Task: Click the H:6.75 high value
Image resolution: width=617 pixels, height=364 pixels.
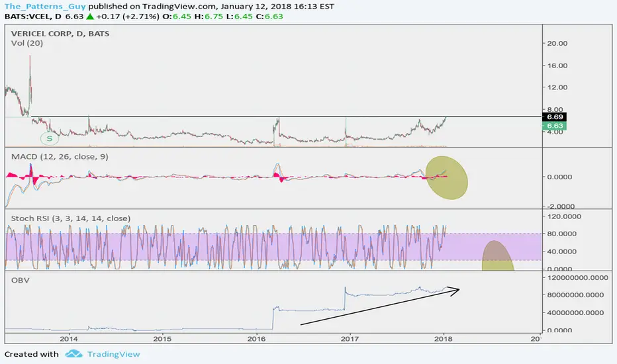Action: pyautogui.click(x=208, y=17)
